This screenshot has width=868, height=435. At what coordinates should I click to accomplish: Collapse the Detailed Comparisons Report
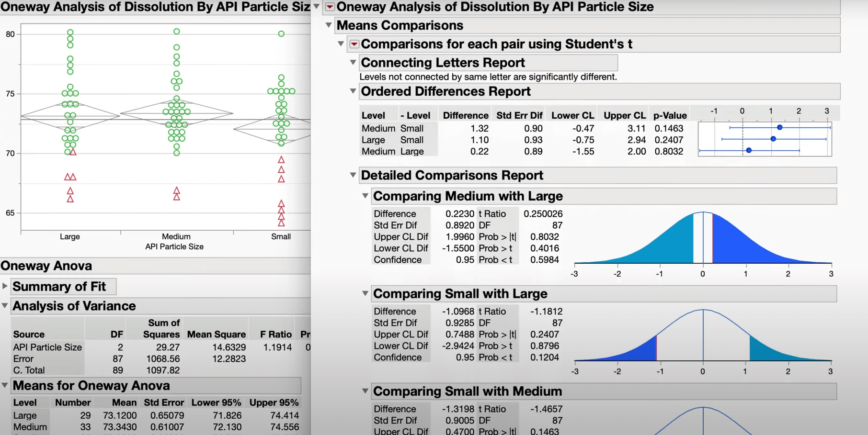pos(353,175)
